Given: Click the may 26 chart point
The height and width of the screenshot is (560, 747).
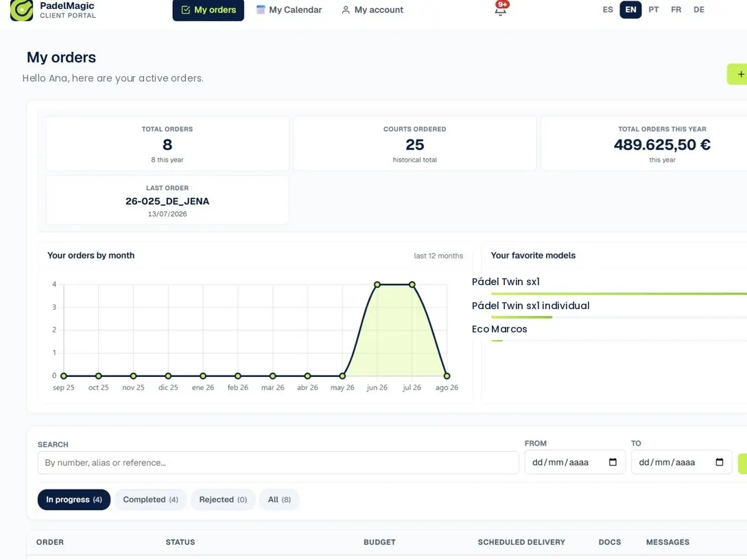Looking at the screenshot, I should pyautogui.click(x=342, y=376).
